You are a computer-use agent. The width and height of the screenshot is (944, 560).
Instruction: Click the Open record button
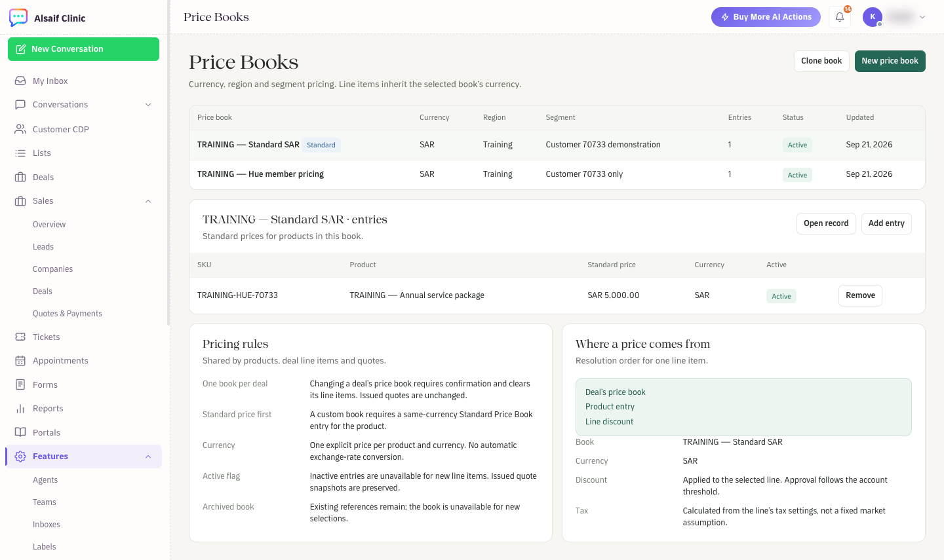pyautogui.click(x=826, y=223)
